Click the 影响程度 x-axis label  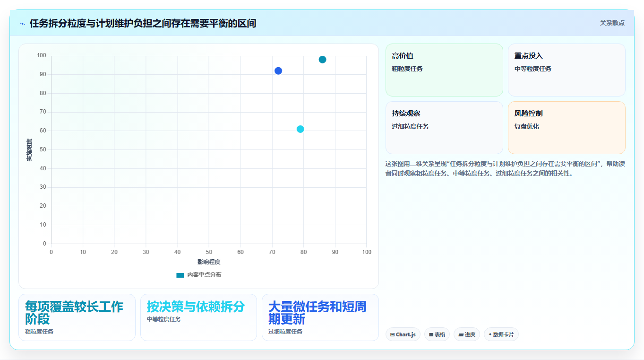(x=209, y=262)
